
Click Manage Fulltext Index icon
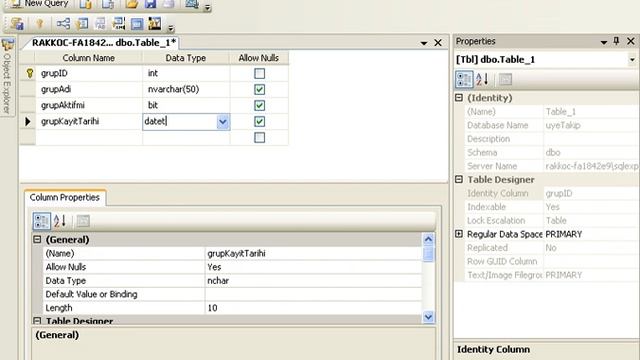coord(100,24)
